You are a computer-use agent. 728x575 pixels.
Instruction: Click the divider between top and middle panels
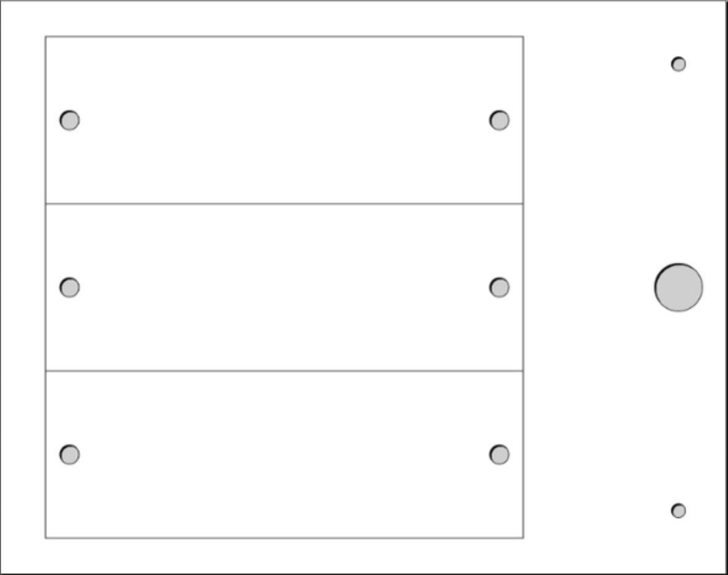[x=284, y=203]
